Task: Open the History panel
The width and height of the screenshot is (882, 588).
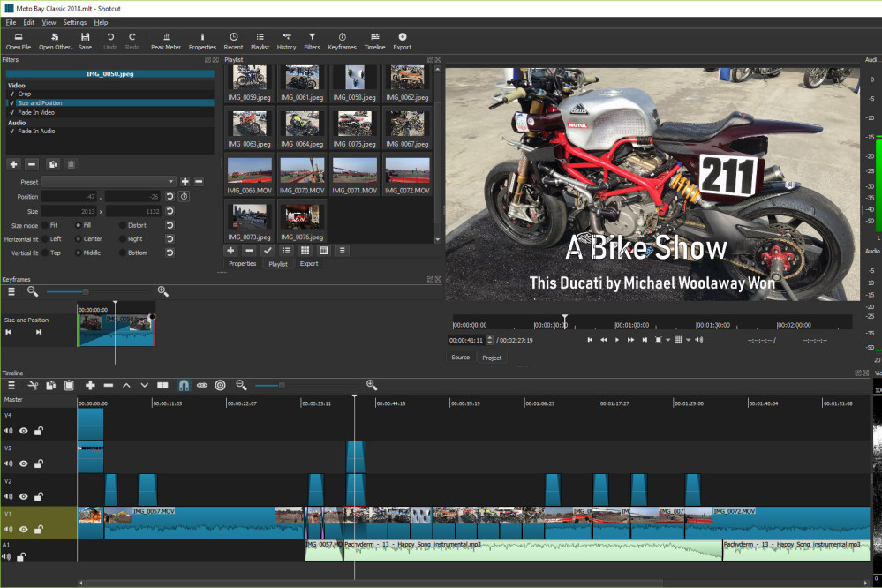Action: coord(286,41)
